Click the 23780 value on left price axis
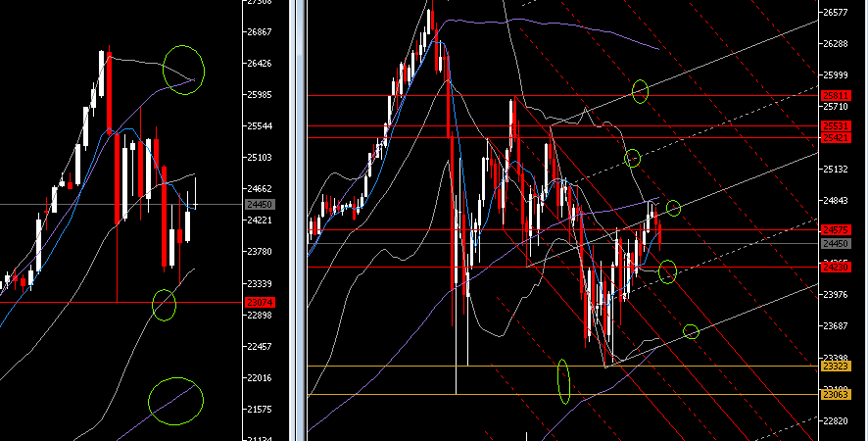Screen dimensions: 868x441 [x=259, y=252]
